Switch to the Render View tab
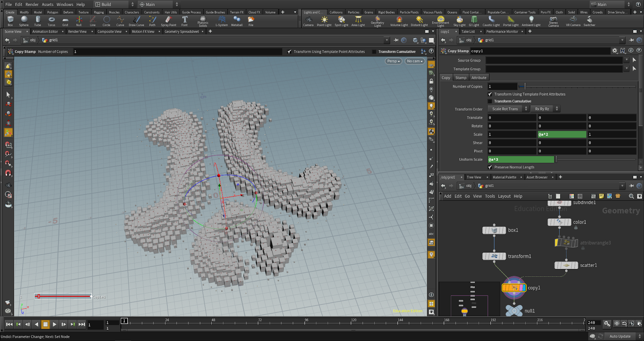Viewport: 644px width, 341px height. click(x=77, y=31)
